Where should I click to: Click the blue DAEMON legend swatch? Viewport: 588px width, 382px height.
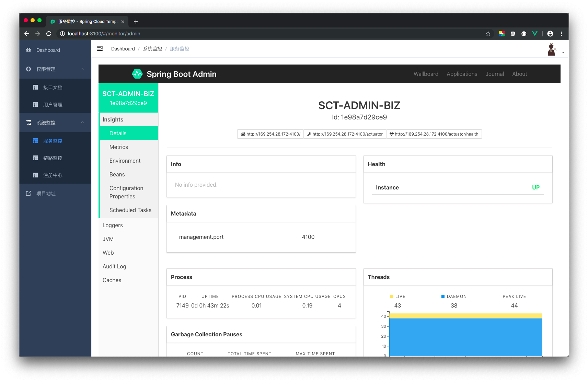click(x=443, y=296)
